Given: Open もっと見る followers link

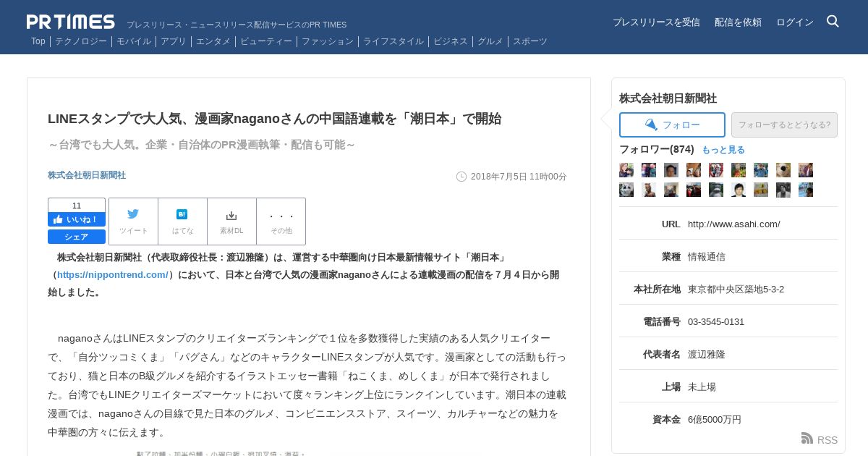Looking at the screenshot, I should tap(723, 150).
